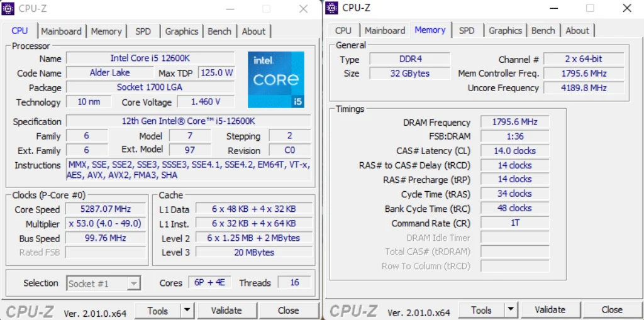Click CPU-Z app icon in left window title bar

coord(9,9)
